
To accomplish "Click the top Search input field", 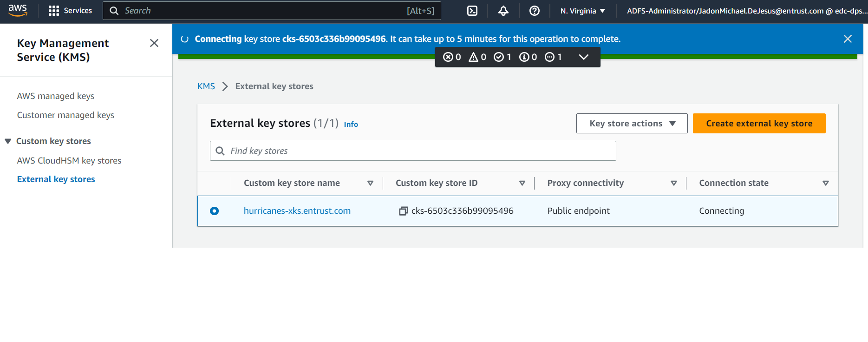I will tap(272, 11).
